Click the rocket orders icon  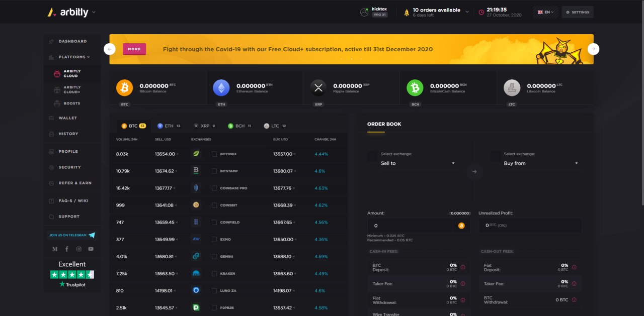click(x=407, y=12)
